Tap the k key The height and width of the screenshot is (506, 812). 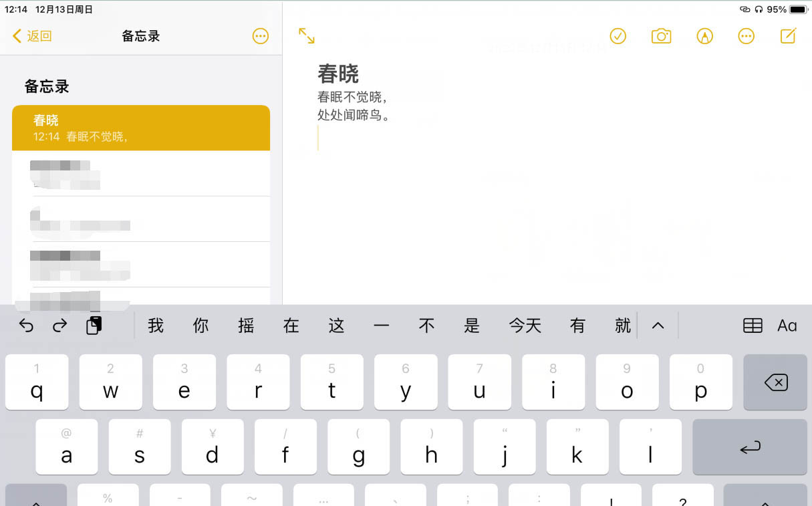[x=577, y=447]
